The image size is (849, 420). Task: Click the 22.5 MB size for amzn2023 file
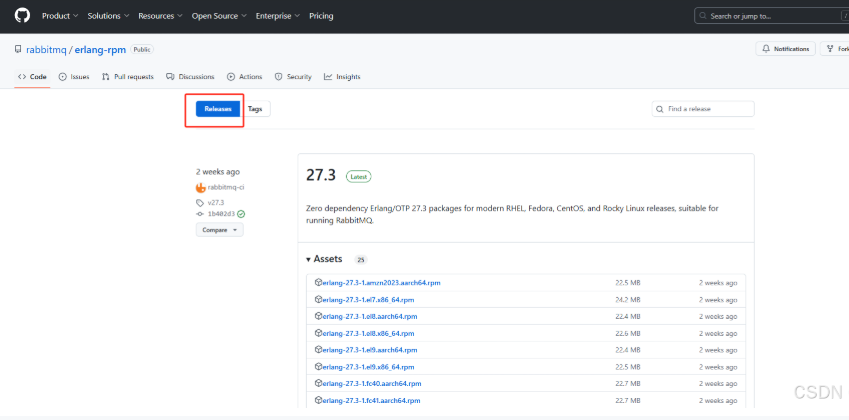[x=628, y=283]
